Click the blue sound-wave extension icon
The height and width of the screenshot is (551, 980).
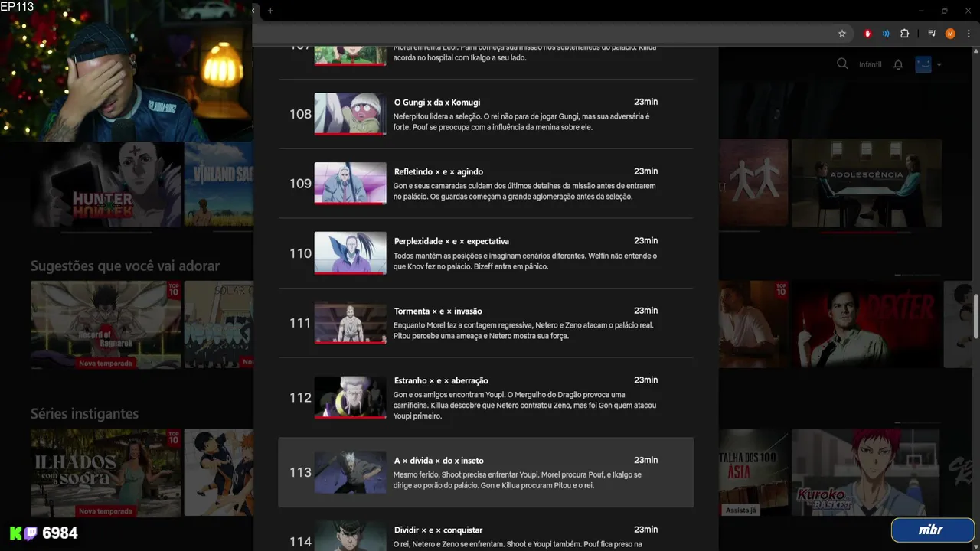click(x=886, y=34)
